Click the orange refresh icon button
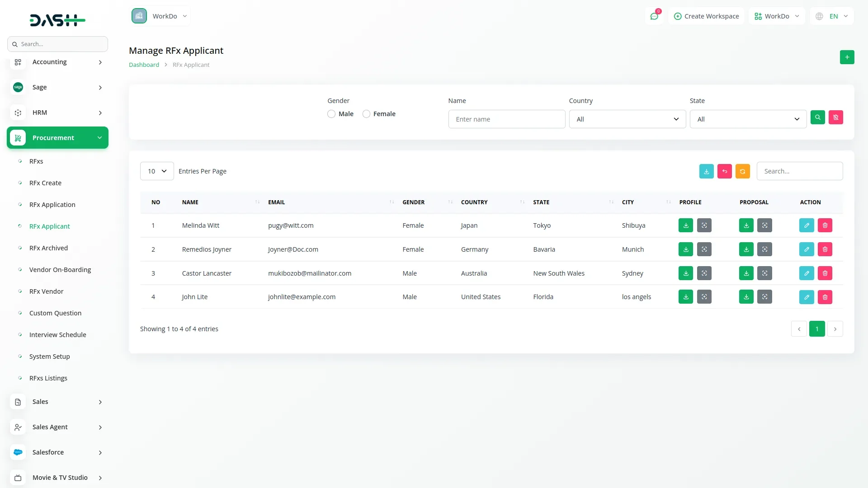 [x=742, y=171]
